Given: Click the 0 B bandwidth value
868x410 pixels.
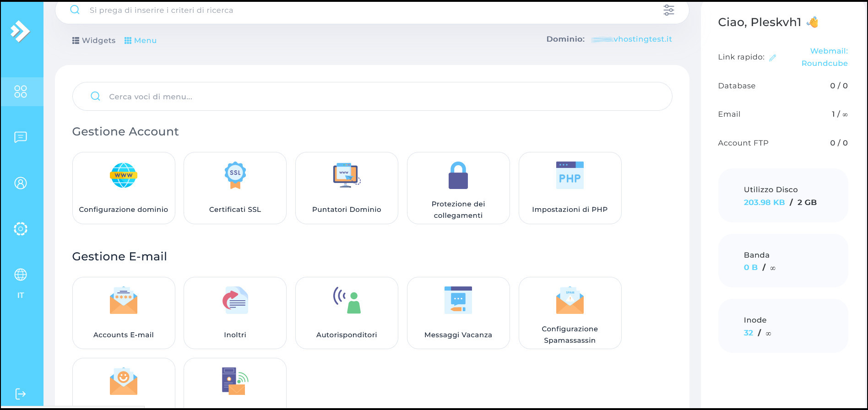Looking at the screenshot, I should pos(751,267).
